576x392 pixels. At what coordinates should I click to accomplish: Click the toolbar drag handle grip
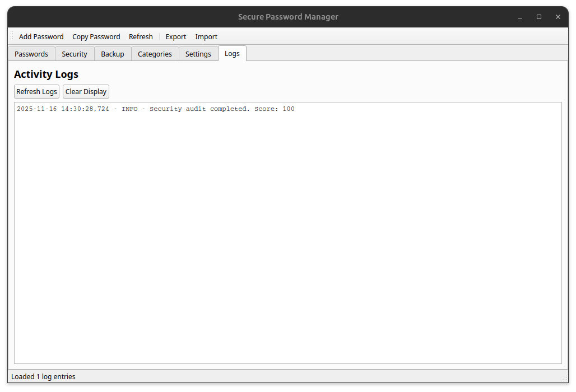click(12, 36)
